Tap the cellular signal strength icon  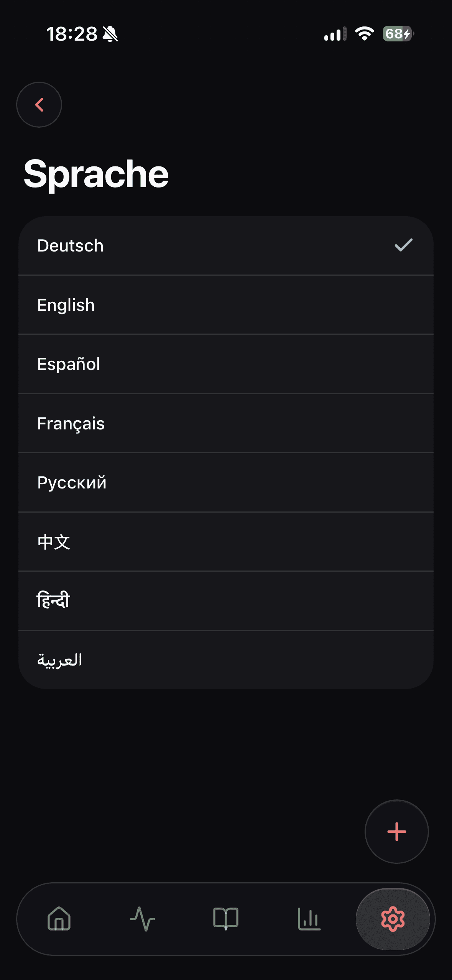click(x=335, y=34)
